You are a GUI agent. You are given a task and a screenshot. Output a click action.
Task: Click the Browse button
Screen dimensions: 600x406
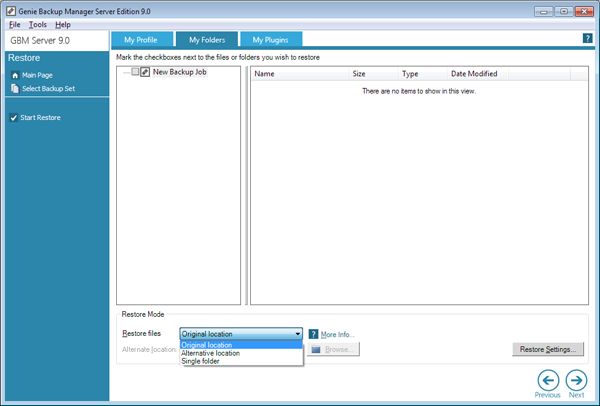click(333, 349)
